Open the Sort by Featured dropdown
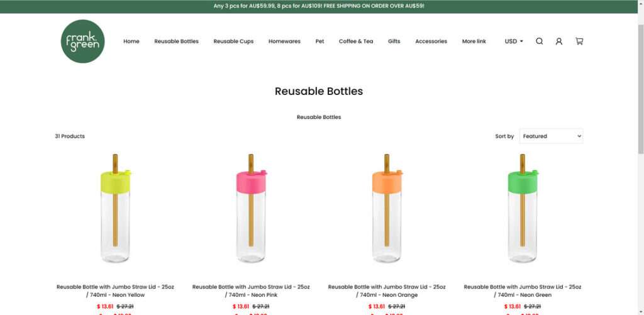644x315 pixels. 551,136
